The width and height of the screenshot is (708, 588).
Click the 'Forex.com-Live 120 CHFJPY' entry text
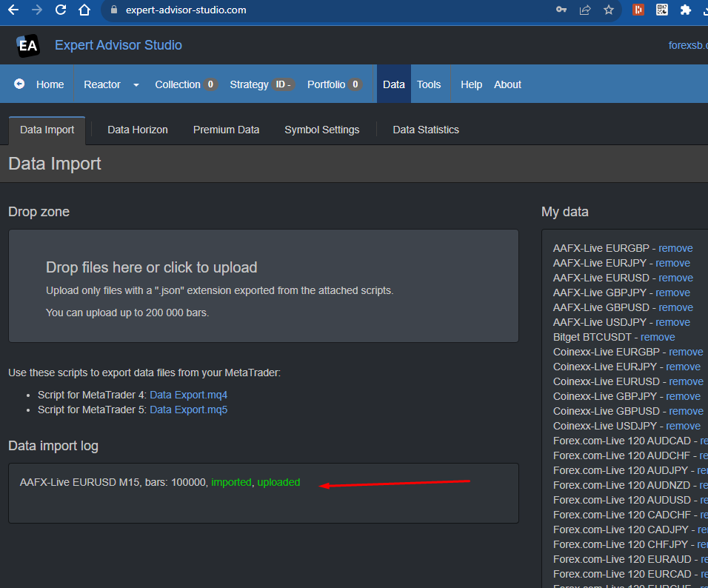pyautogui.click(x=621, y=544)
